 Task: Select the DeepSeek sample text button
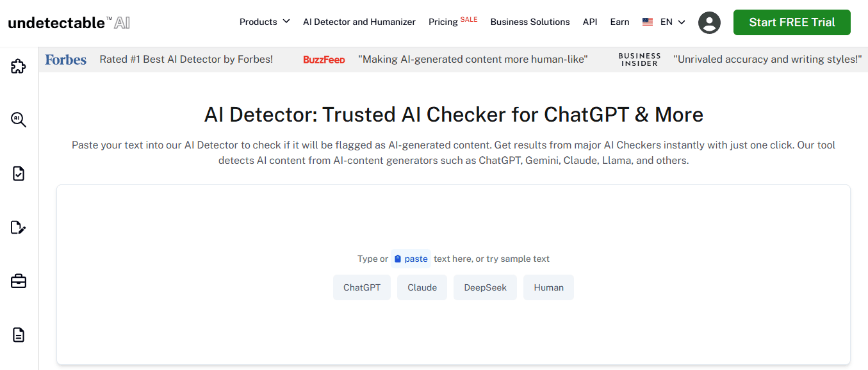[x=485, y=287]
